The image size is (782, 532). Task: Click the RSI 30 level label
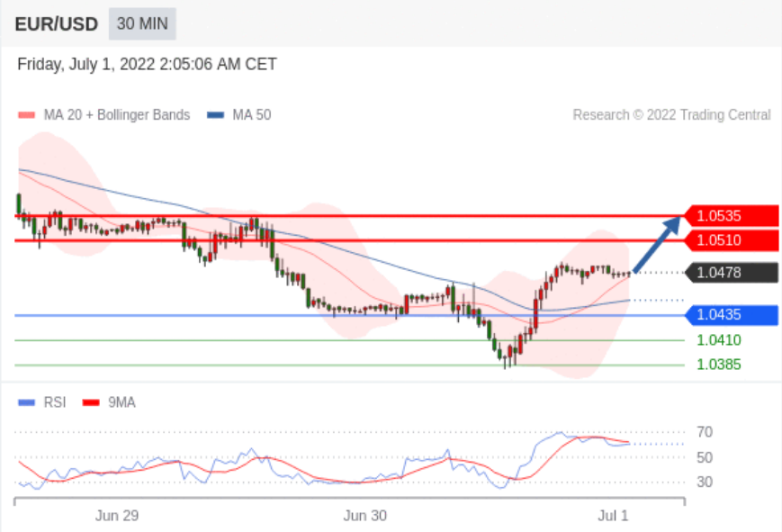pyautogui.click(x=705, y=482)
